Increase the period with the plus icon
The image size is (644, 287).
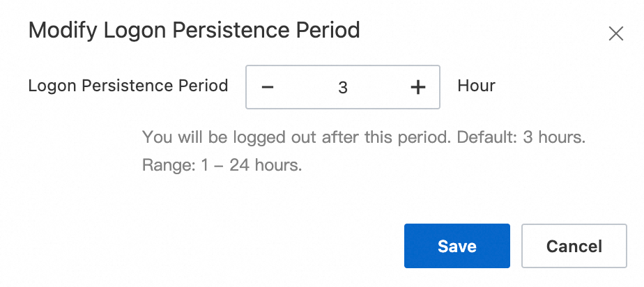tap(417, 87)
